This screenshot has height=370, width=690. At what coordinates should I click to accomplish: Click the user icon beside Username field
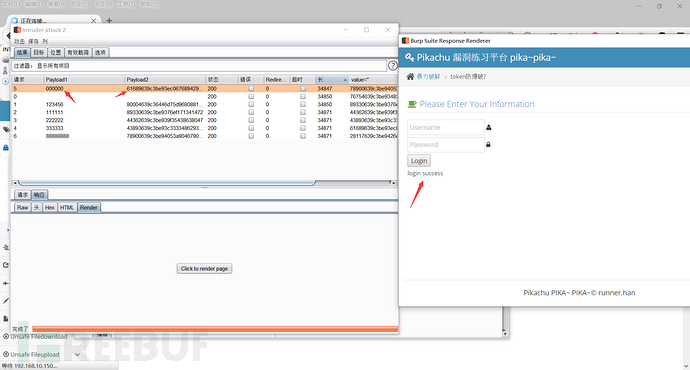(488, 127)
